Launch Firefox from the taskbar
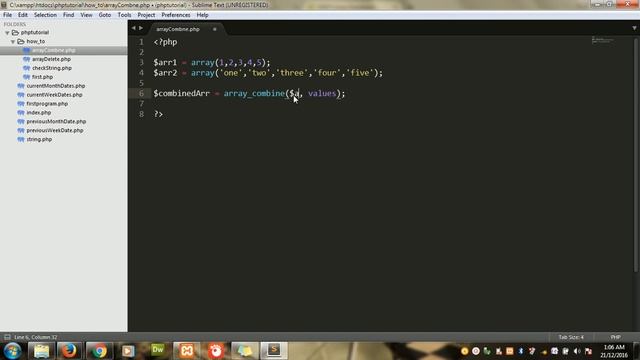 pos(69,351)
